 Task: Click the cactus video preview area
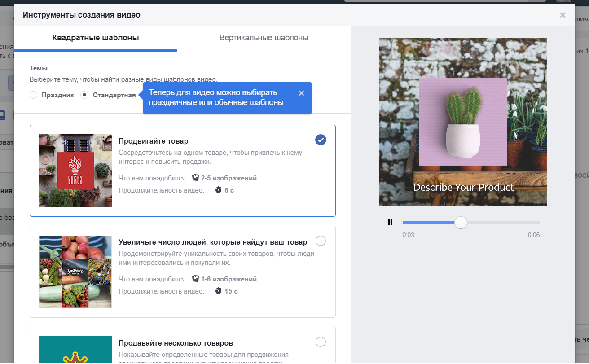click(x=463, y=121)
